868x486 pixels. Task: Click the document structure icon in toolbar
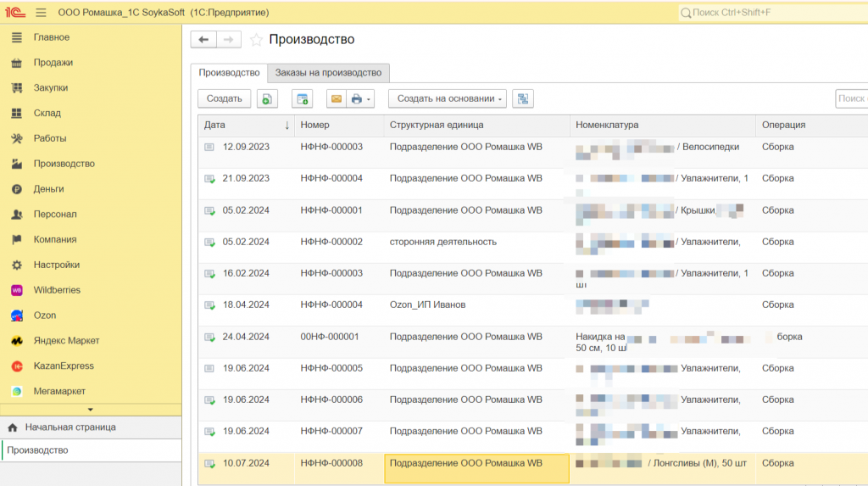click(x=523, y=99)
